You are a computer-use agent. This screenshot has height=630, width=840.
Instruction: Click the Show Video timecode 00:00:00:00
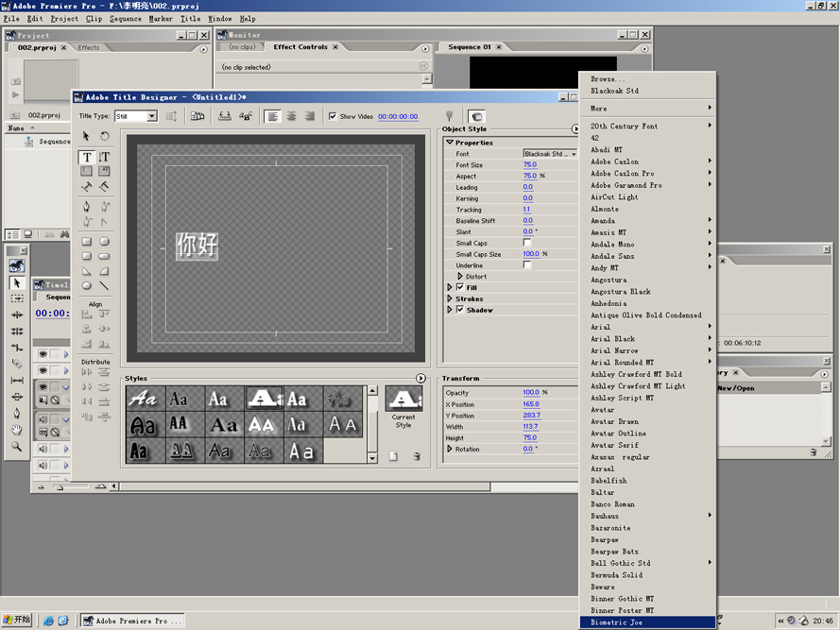[398, 116]
